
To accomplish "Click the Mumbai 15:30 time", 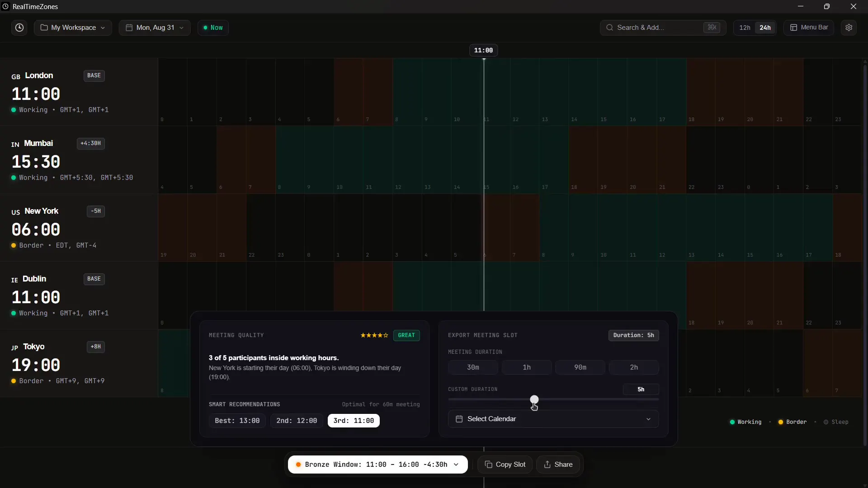I will point(36,162).
